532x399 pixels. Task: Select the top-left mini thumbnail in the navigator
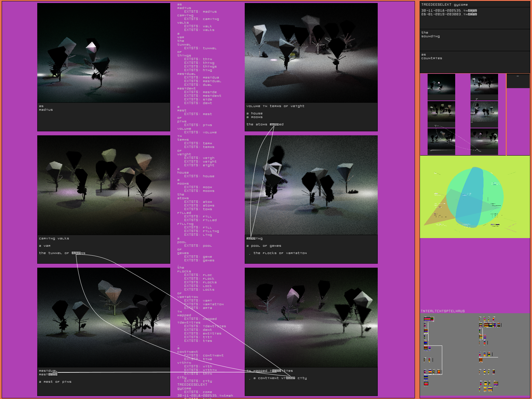[x=441, y=84]
